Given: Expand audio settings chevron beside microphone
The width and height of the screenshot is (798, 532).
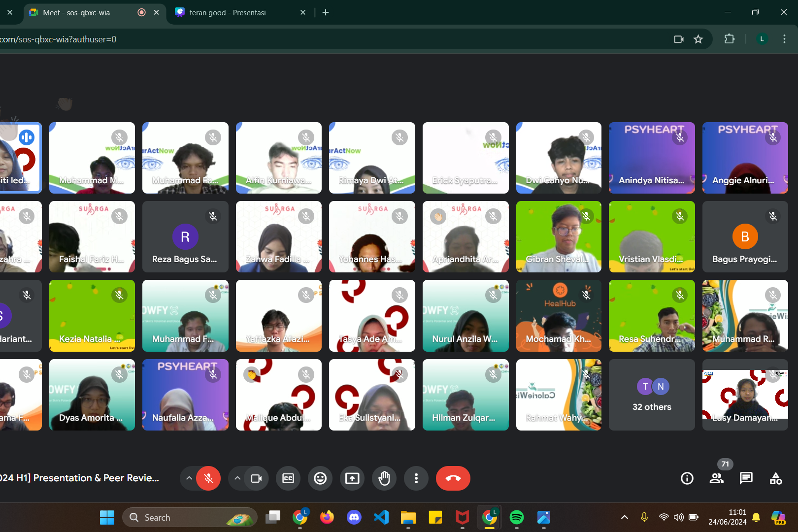Looking at the screenshot, I should [189, 478].
